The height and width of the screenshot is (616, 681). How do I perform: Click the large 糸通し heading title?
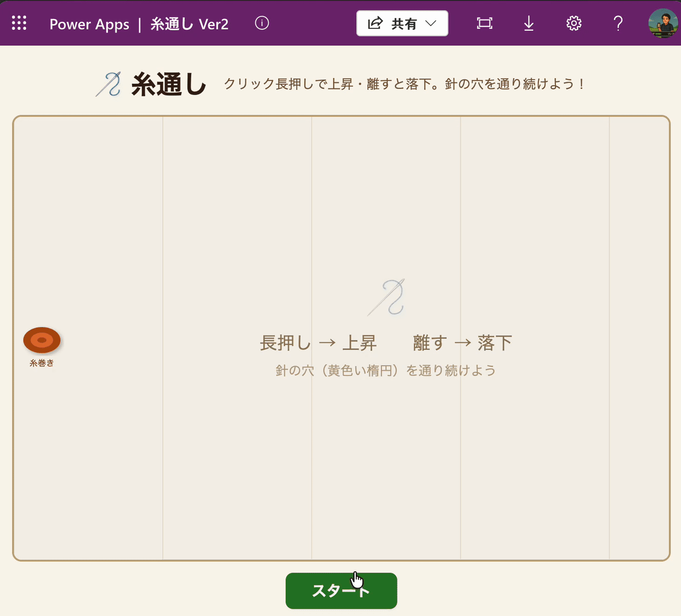tap(169, 85)
